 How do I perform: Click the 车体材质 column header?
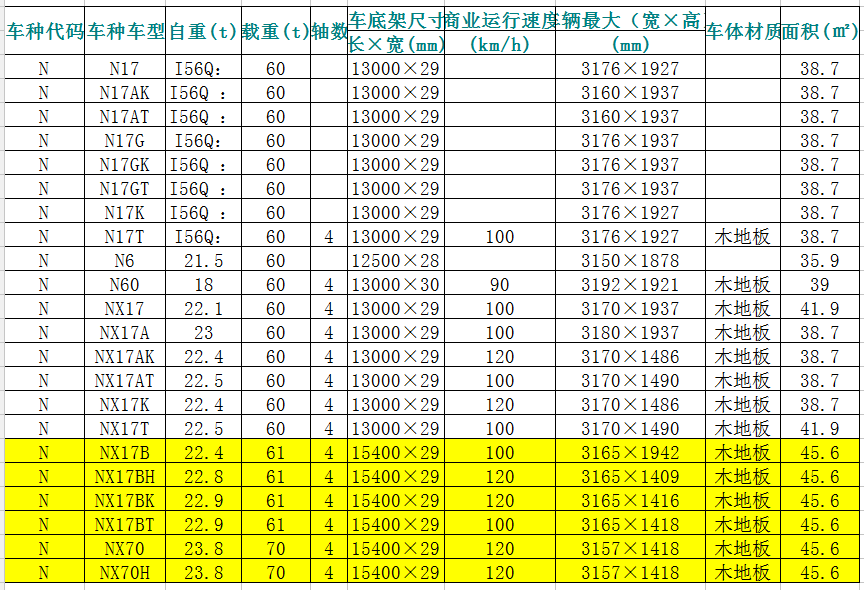[742, 31]
